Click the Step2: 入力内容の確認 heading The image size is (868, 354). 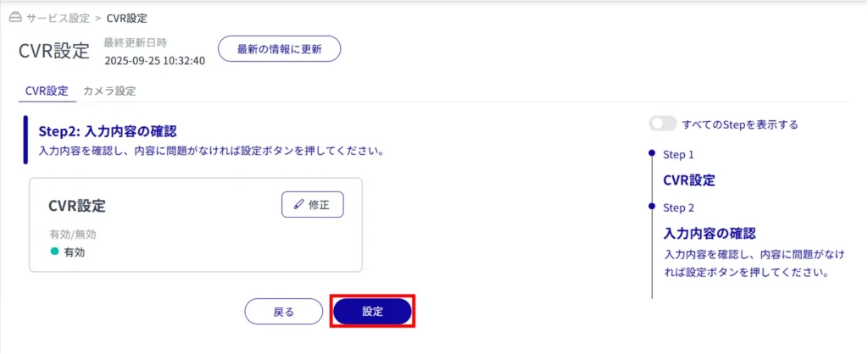[x=114, y=131]
